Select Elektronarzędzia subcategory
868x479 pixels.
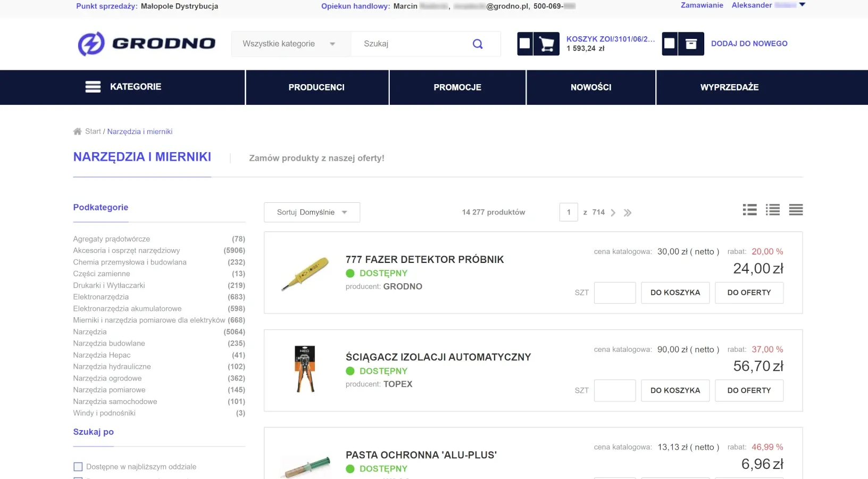(101, 297)
